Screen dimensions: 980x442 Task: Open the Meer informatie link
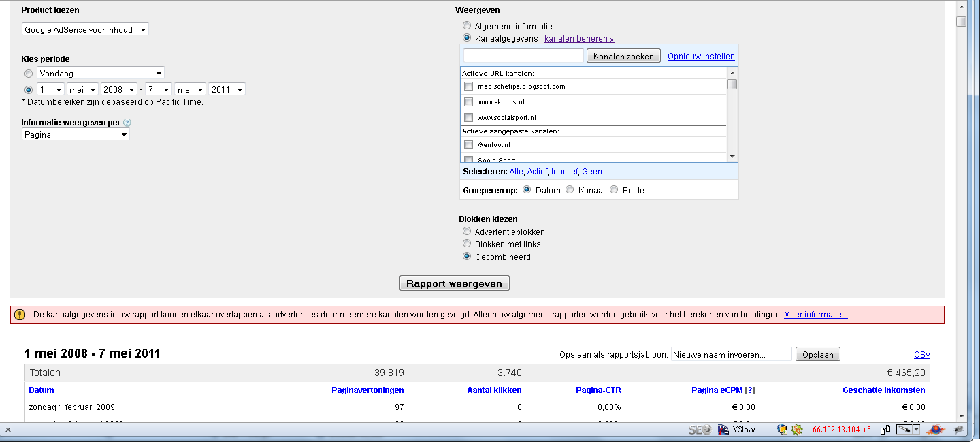tap(816, 315)
